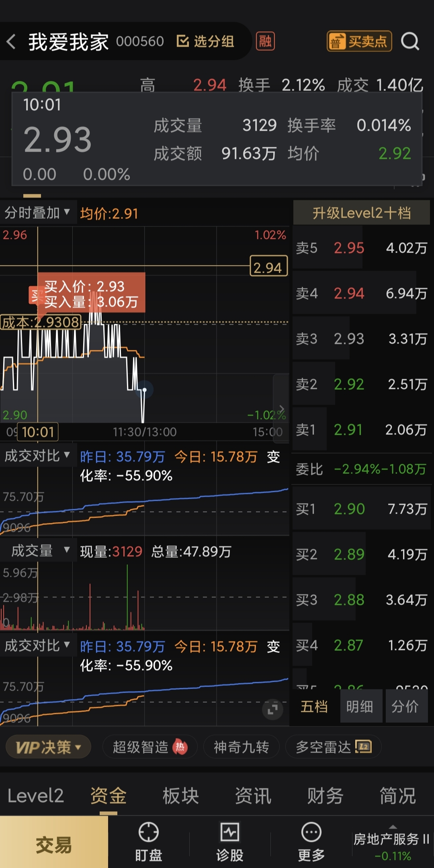Tap 买4 row price 2.87
Screen dimensions: 434x868
pyautogui.click(x=348, y=645)
